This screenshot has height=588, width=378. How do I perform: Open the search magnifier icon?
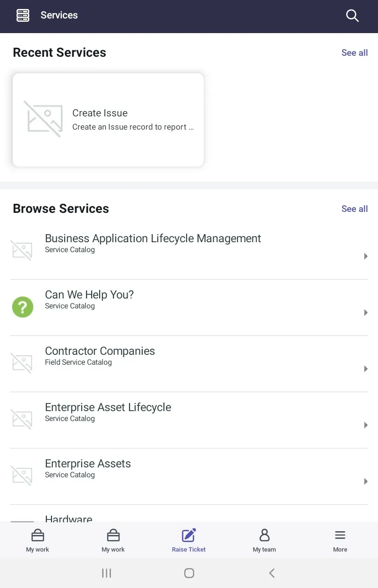tap(352, 16)
